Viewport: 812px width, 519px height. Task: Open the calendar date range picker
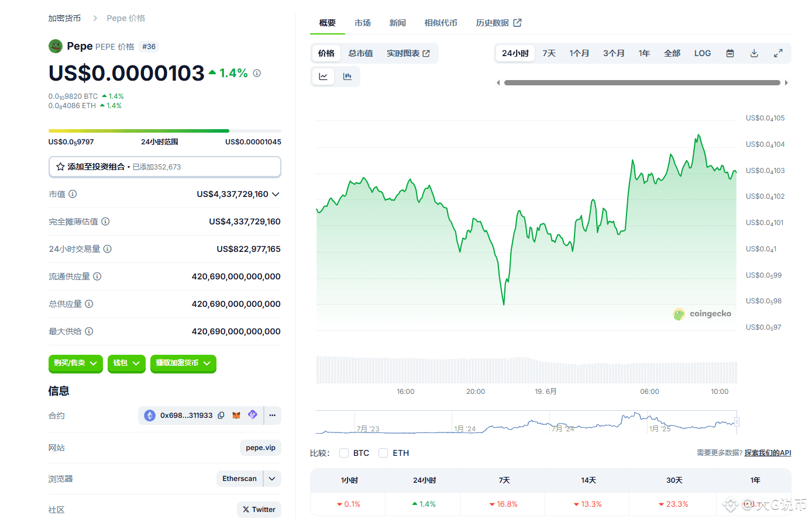coord(730,53)
